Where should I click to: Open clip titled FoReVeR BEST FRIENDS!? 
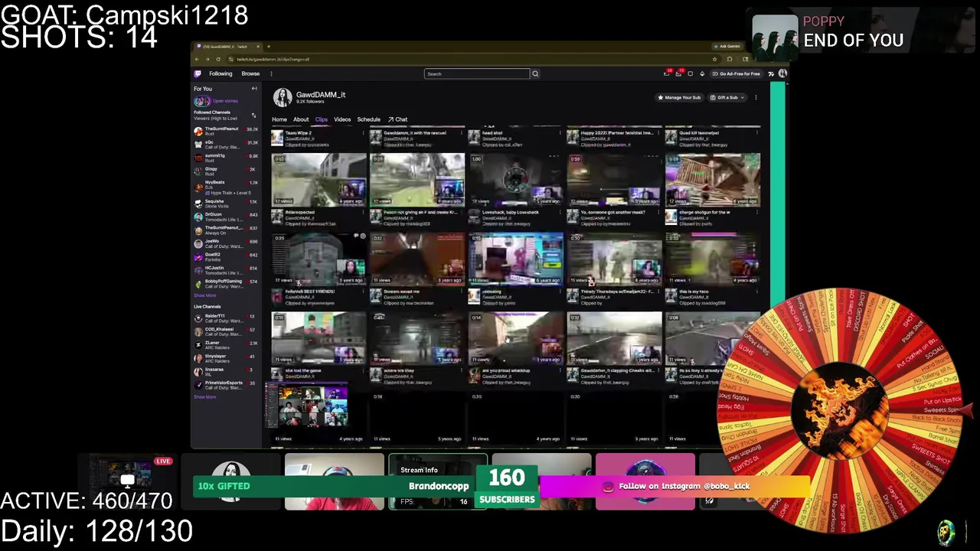pyautogui.click(x=309, y=292)
